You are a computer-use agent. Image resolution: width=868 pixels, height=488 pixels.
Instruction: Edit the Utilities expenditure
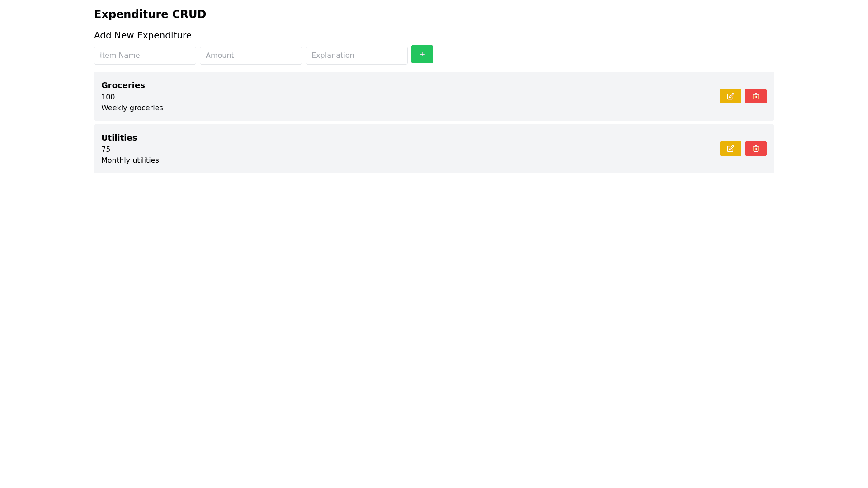(x=730, y=149)
